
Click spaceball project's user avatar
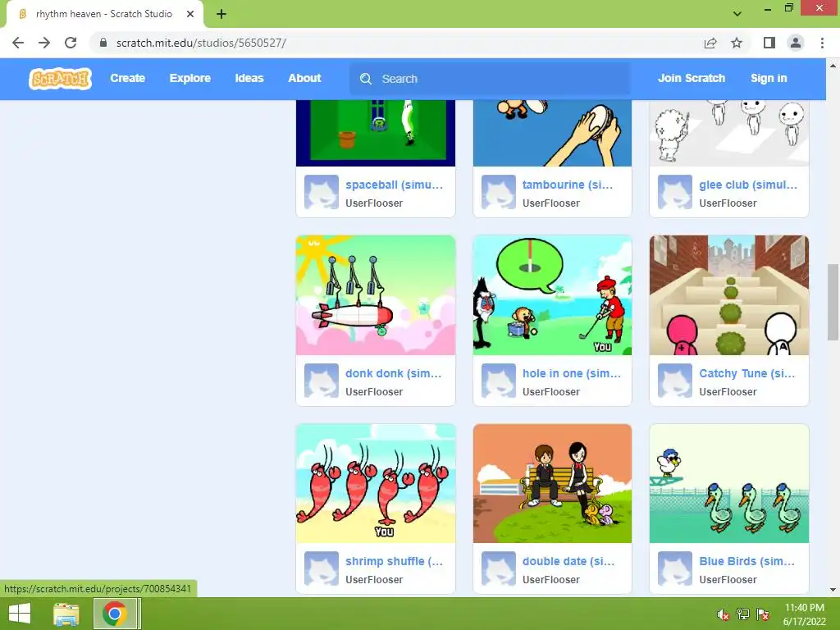[x=322, y=192]
